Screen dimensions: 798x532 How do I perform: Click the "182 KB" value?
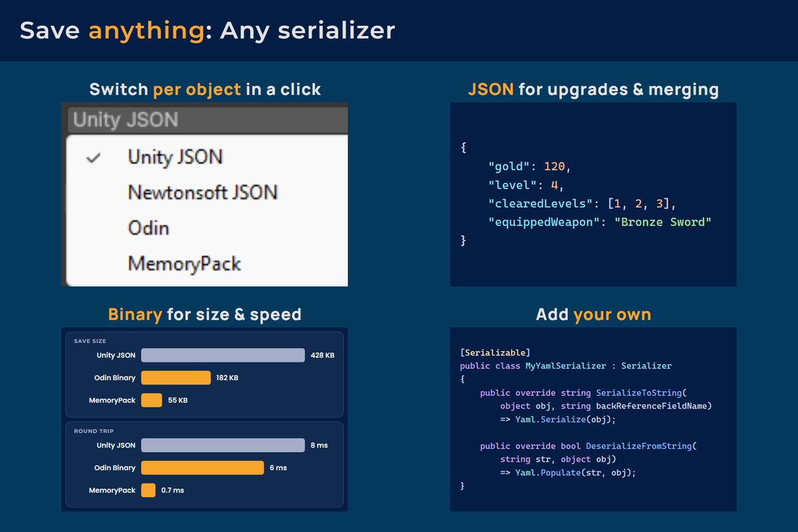pos(227,378)
